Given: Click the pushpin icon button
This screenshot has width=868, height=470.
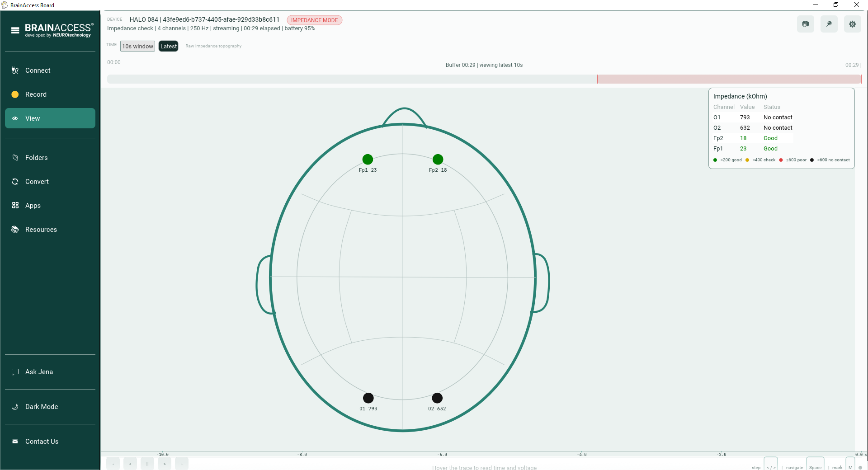Looking at the screenshot, I should [829, 24].
